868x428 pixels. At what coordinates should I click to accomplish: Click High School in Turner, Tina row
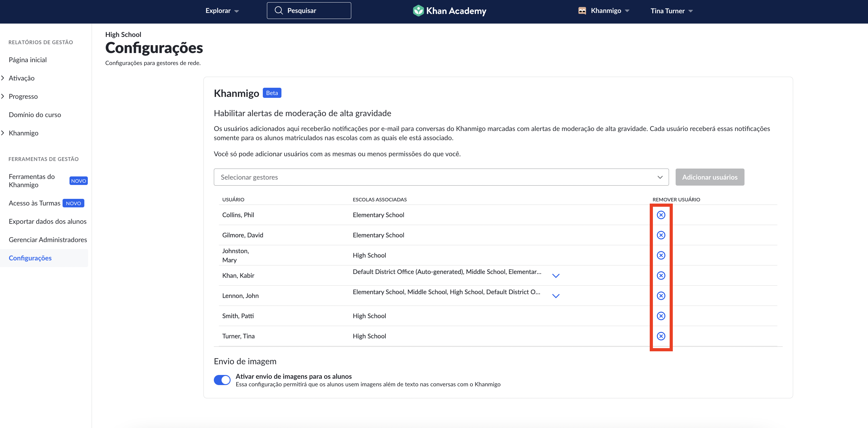tap(369, 336)
